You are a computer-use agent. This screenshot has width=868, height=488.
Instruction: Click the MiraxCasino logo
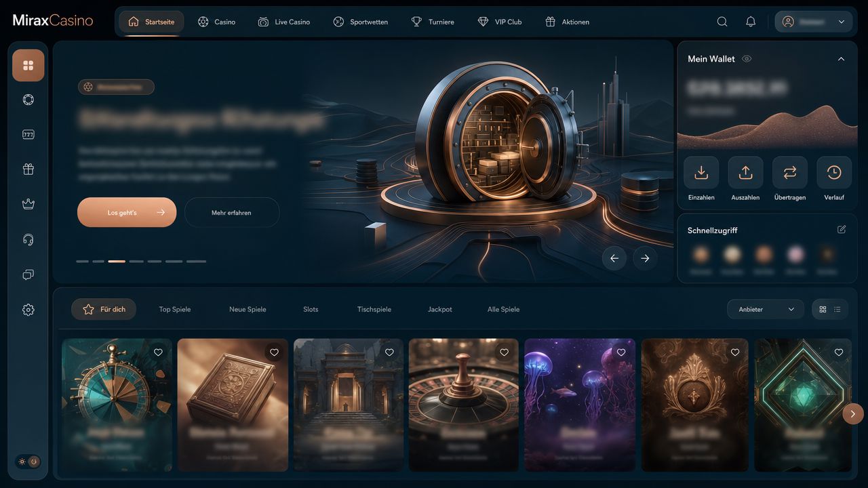pyautogui.click(x=53, y=21)
